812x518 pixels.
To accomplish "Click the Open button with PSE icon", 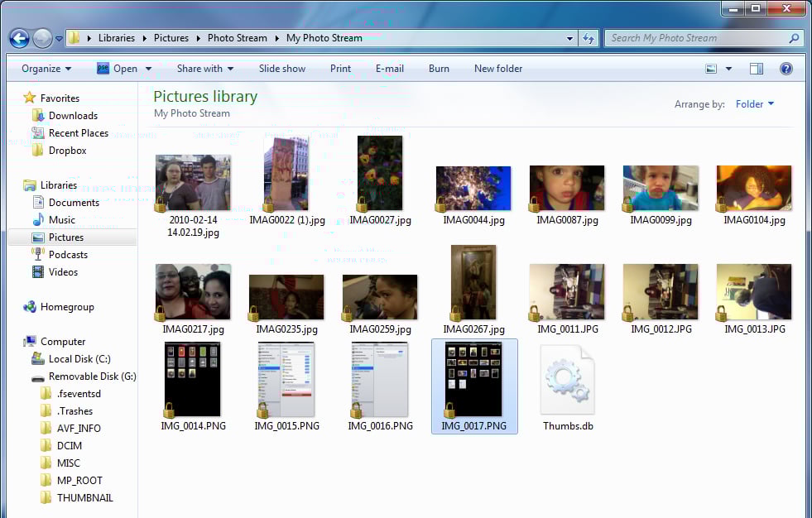I will tap(118, 69).
